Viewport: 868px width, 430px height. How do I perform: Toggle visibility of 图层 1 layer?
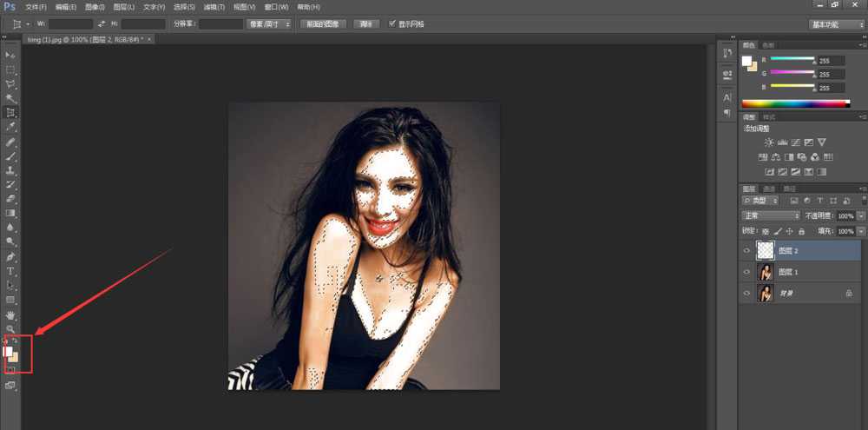tap(746, 272)
